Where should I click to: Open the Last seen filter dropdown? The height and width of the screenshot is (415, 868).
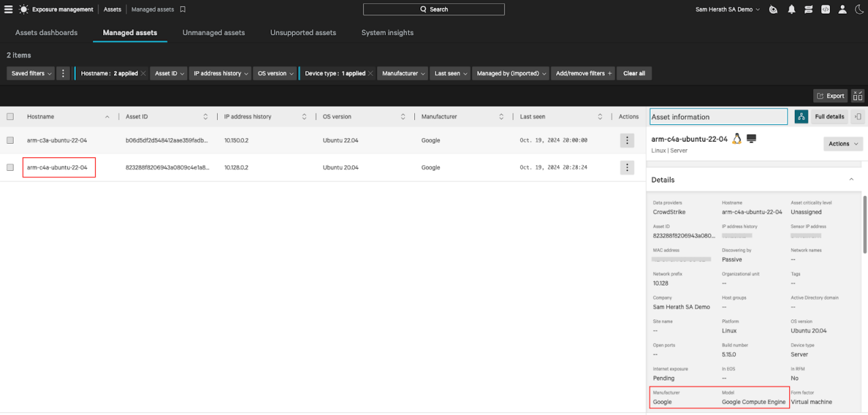(x=450, y=73)
